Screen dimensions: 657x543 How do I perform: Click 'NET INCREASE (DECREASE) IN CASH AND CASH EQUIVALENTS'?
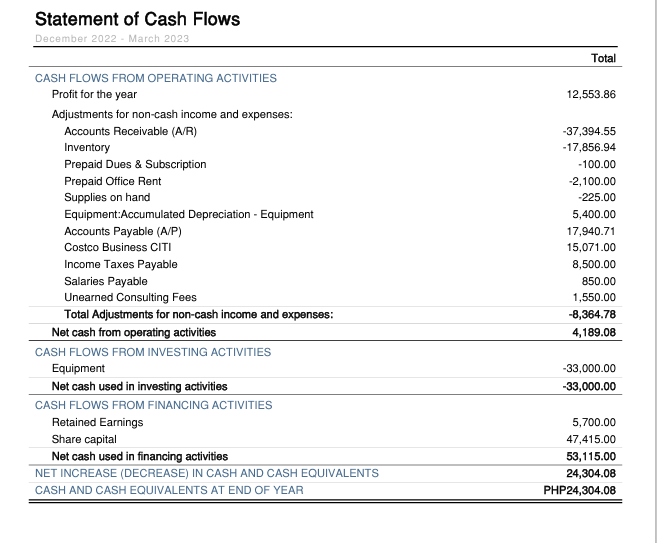[207, 473]
